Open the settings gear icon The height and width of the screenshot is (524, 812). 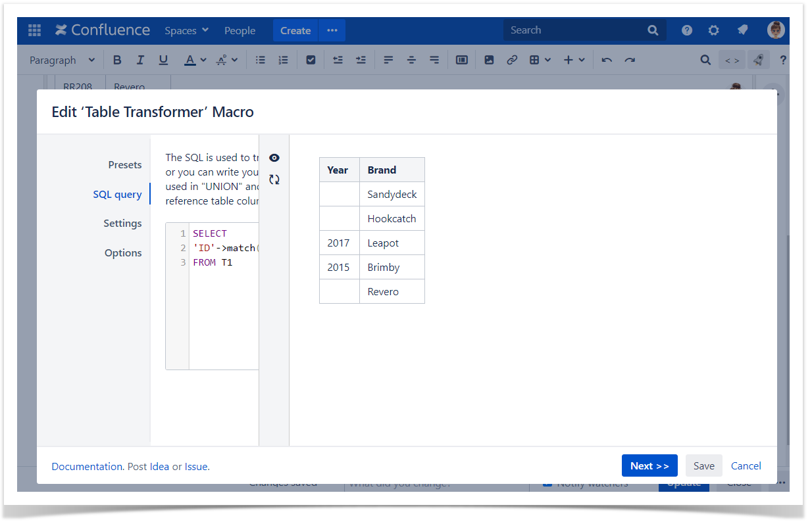pyautogui.click(x=714, y=30)
